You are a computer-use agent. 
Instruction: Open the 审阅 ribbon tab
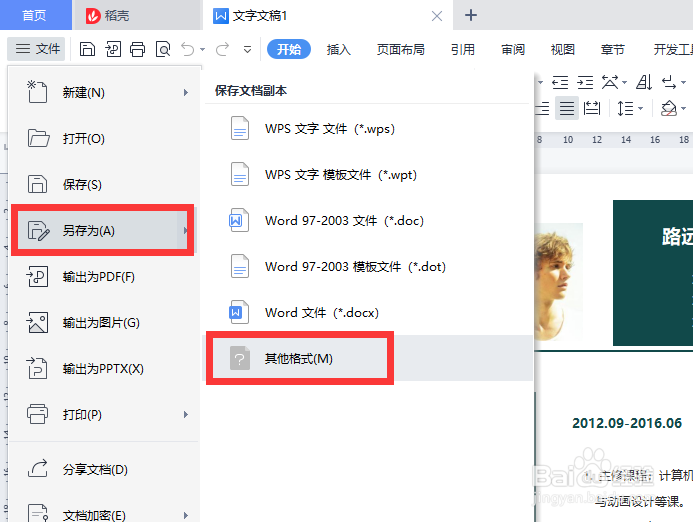click(x=513, y=50)
